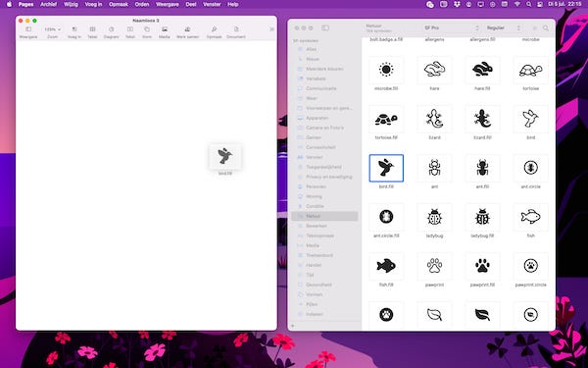Viewport: 588px width, 368px height.
Task: Select the outlined fish symbol
Action: pos(530,217)
